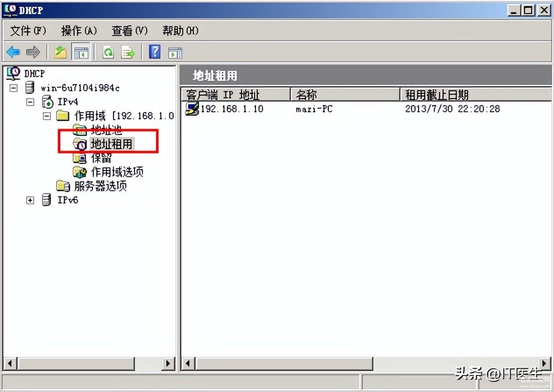
Task: Collapse the win-6u7104i984c server node
Action: click(x=14, y=88)
